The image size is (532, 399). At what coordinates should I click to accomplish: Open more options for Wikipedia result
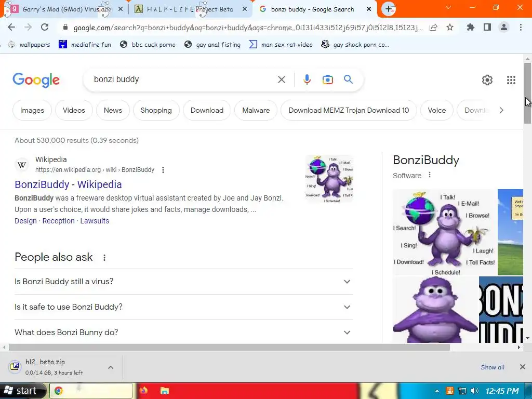click(x=163, y=170)
